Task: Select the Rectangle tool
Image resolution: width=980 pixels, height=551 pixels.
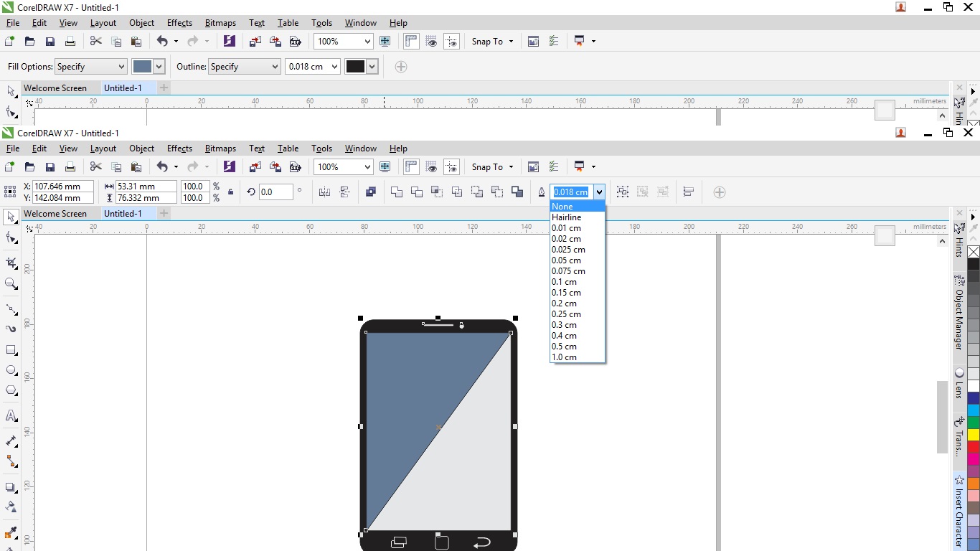Action: click(x=11, y=350)
